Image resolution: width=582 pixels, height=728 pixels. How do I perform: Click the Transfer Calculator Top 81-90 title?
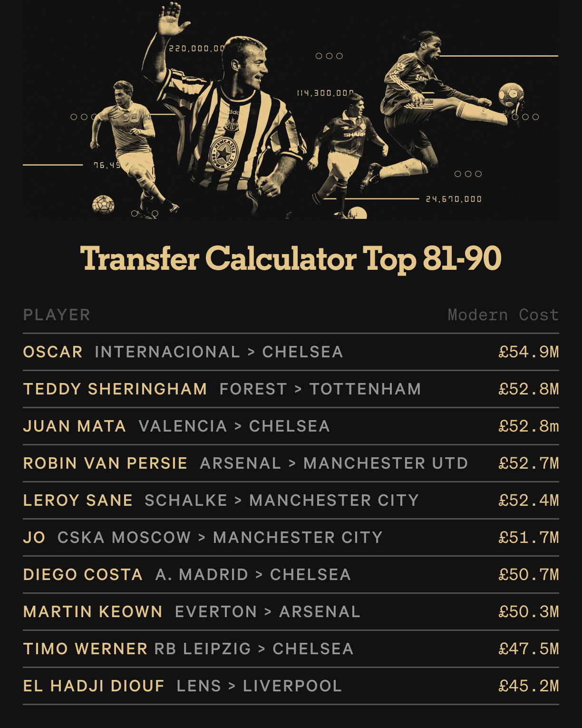pos(291,259)
